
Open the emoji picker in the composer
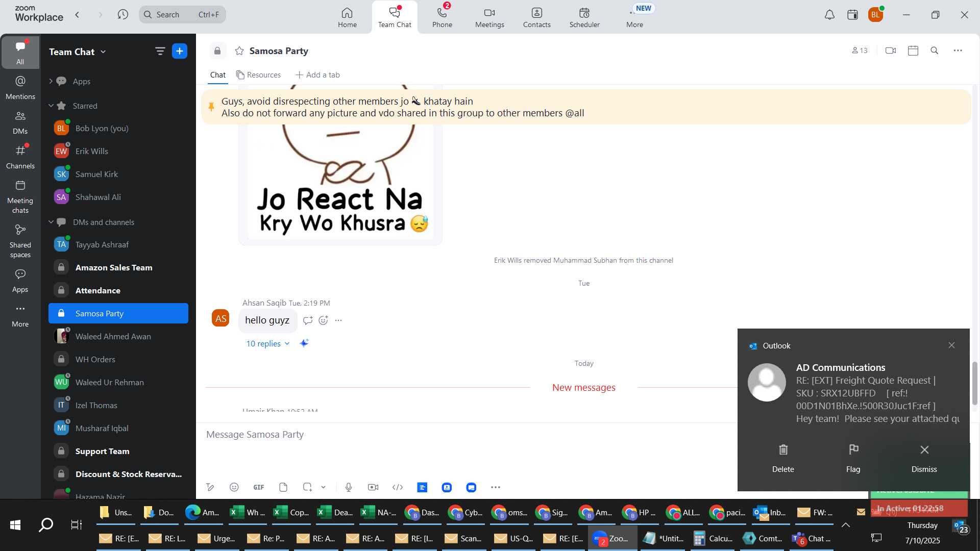234,487
